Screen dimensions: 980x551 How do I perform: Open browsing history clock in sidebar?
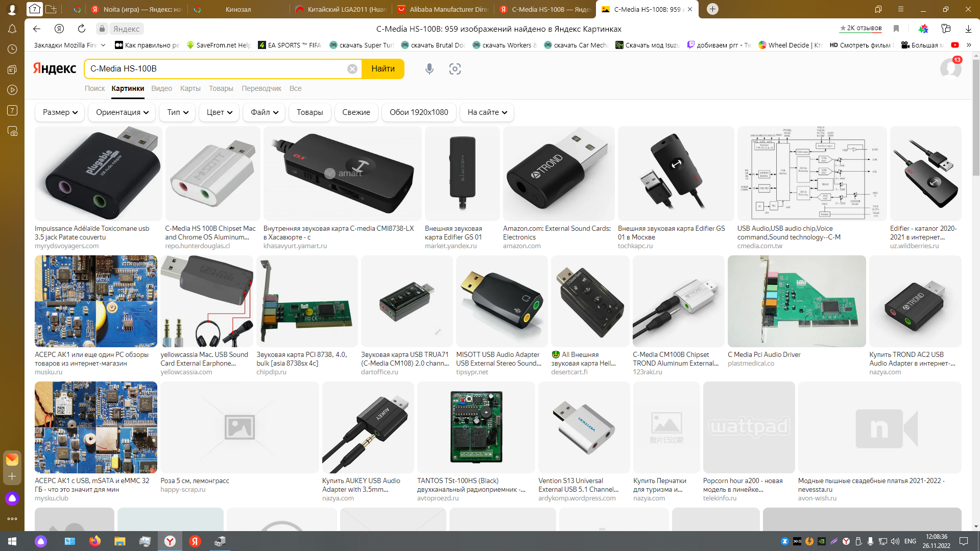tap(12, 49)
